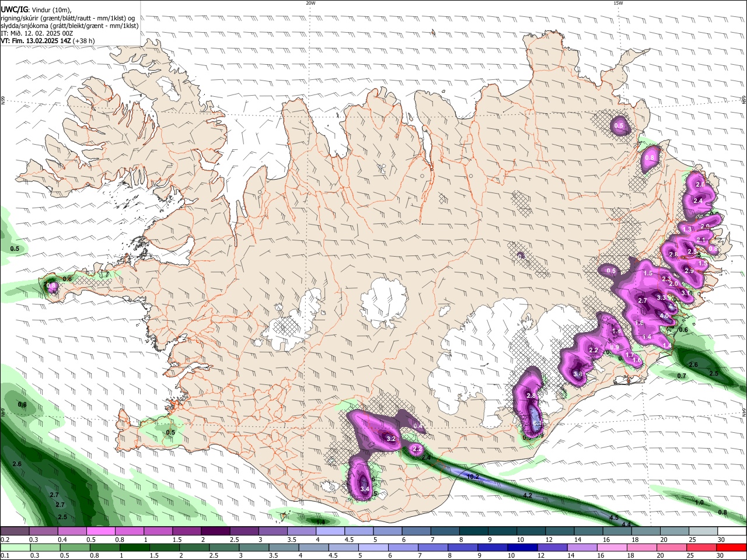The height and width of the screenshot is (560, 747).
Task: Select the 'Vindur (10m)' header text
Action: tap(52, 9)
